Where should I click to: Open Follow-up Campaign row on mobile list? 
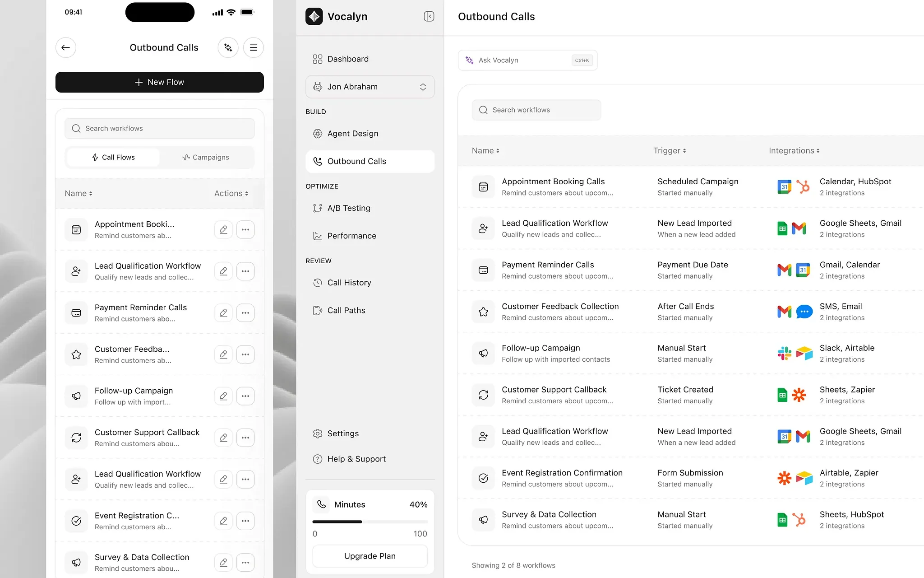tap(160, 396)
